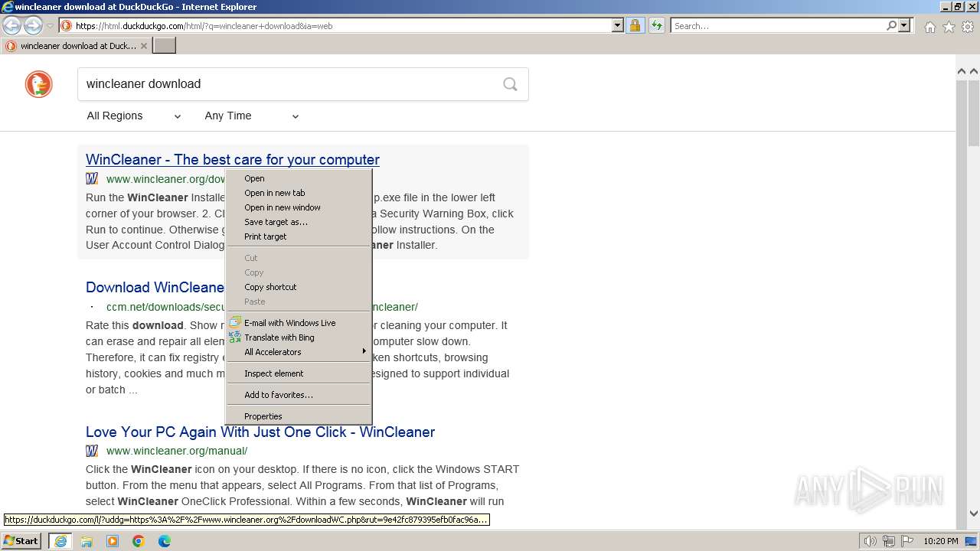Click the W favicon of wincleaner.org/manual result

pos(92,451)
